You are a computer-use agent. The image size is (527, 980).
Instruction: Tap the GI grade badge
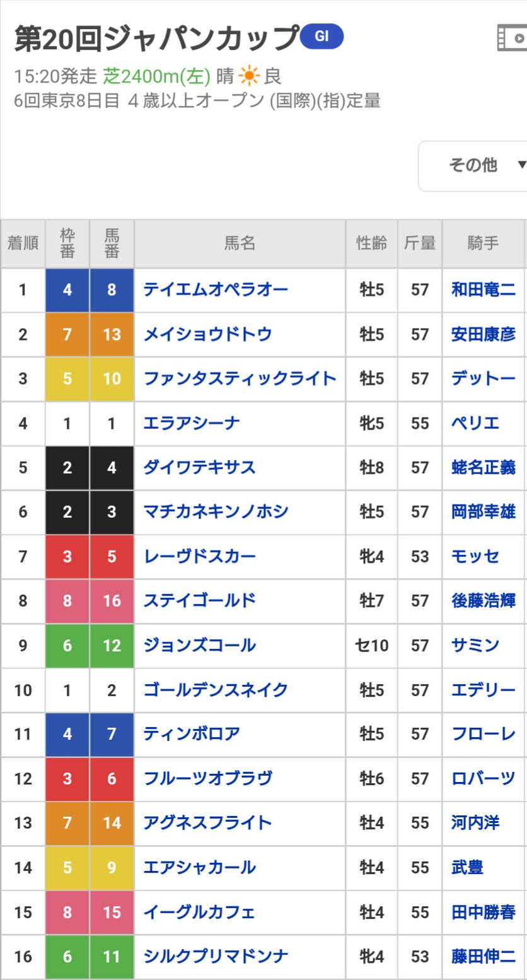click(x=321, y=37)
